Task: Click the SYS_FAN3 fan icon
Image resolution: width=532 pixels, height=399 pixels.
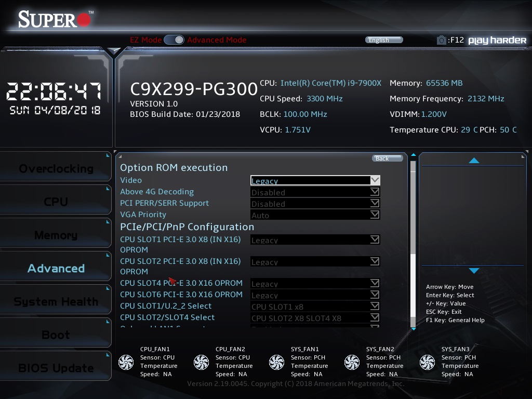Action: click(428, 362)
